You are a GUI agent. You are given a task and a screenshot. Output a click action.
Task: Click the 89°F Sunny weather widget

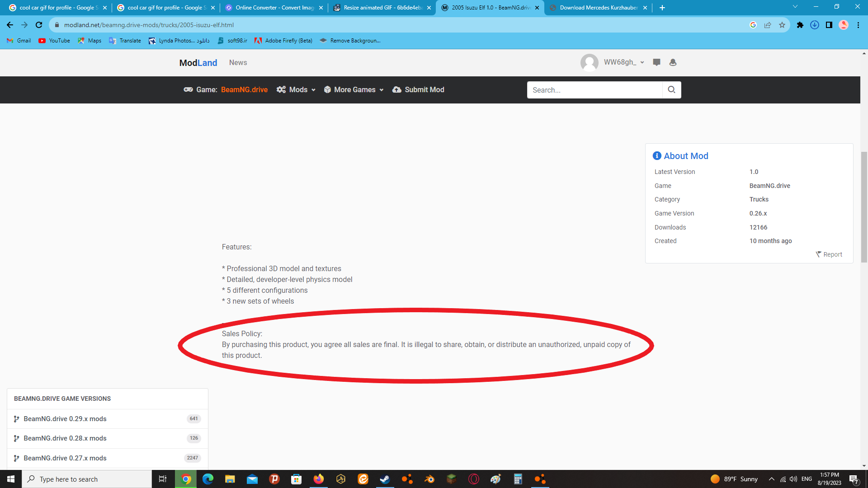pos(734,479)
